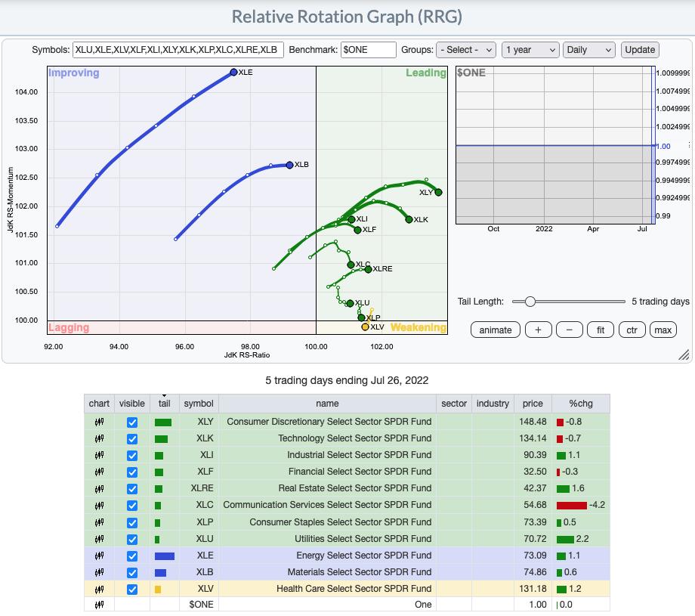
Task: Click the Symbols input field
Action: [x=178, y=50]
